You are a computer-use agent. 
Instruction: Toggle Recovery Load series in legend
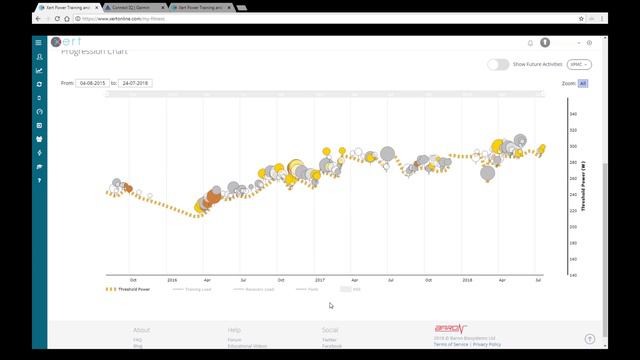(x=253, y=289)
